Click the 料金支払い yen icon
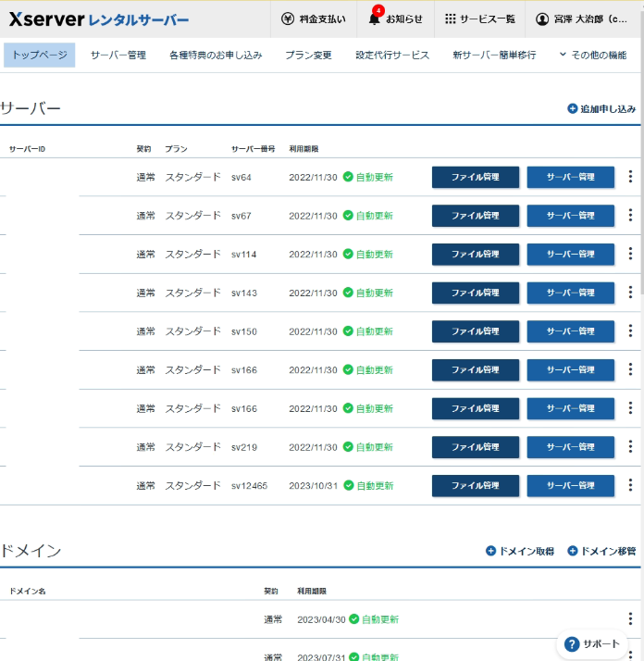Image resolution: width=644 pixels, height=661 pixels. coord(288,19)
